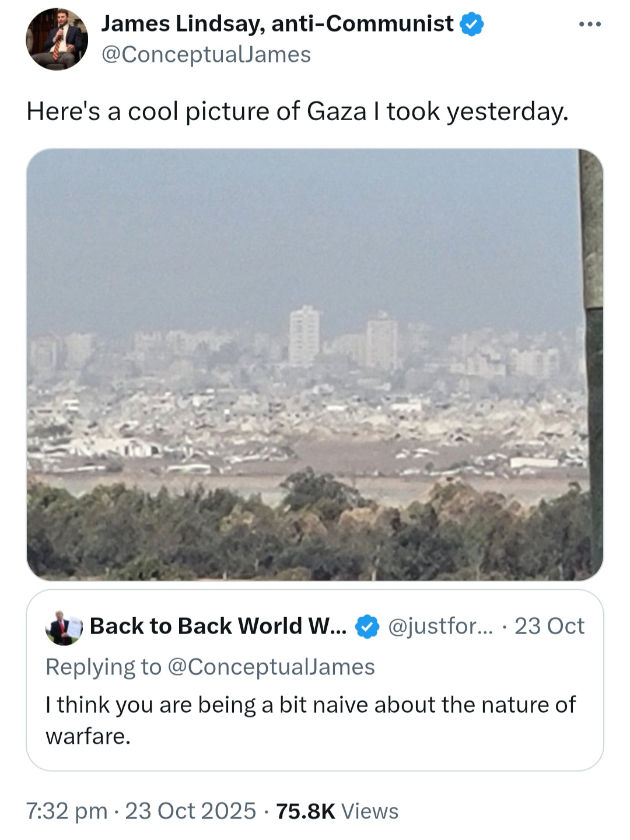The width and height of the screenshot is (630, 840).
Task: Select the tweet text about Gaza picture
Action: pos(297,111)
